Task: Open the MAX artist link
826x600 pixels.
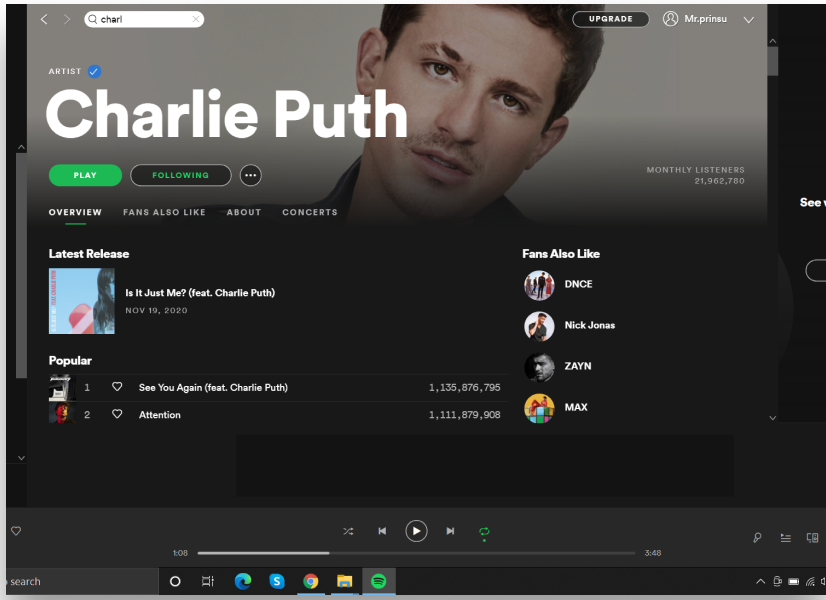Action: coord(576,407)
